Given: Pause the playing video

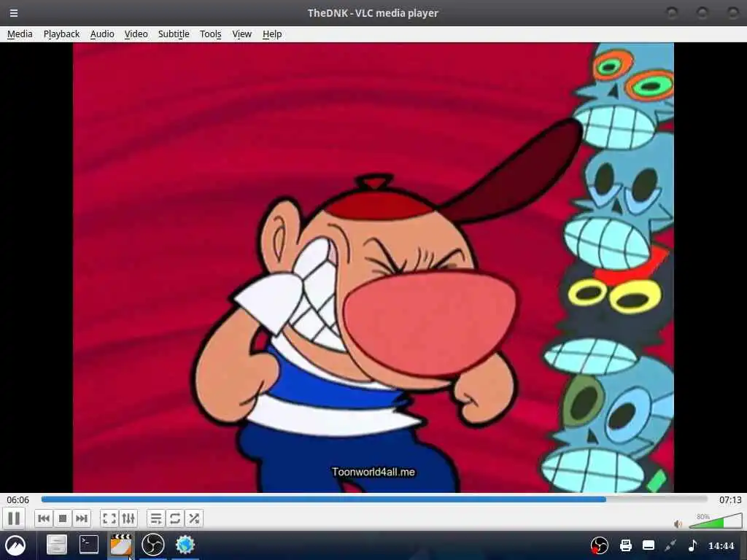Looking at the screenshot, I should tap(14, 518).
